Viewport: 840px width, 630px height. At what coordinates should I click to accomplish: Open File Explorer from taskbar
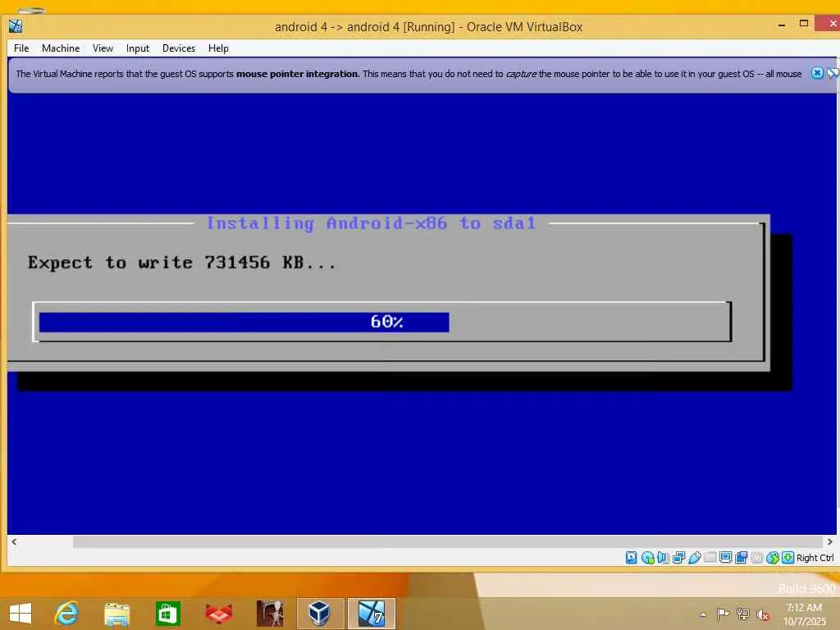(x=116, y=614)
